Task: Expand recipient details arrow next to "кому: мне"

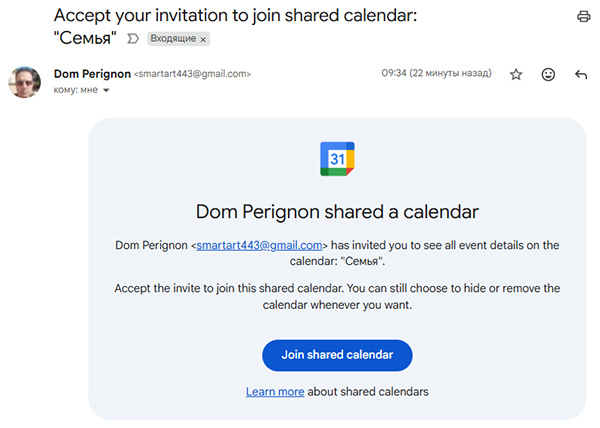Action: (x=106, y=90)
